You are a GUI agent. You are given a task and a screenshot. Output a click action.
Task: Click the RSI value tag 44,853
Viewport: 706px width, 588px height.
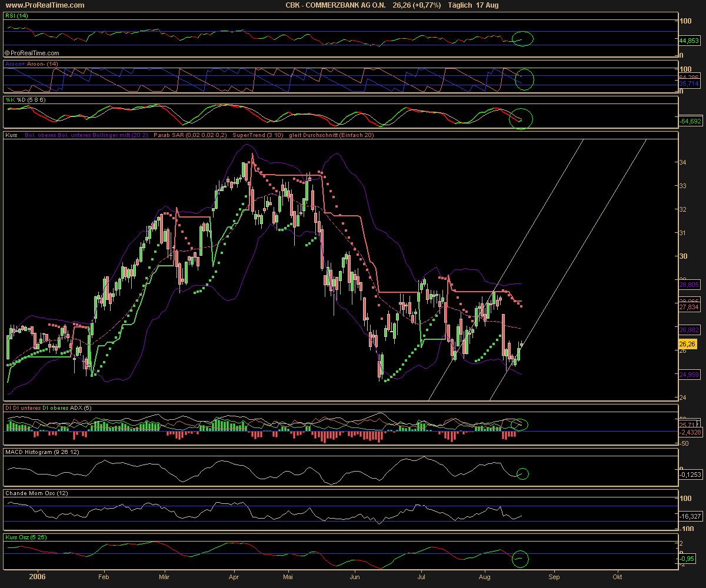pyautogui.click(x=689, y=41)
